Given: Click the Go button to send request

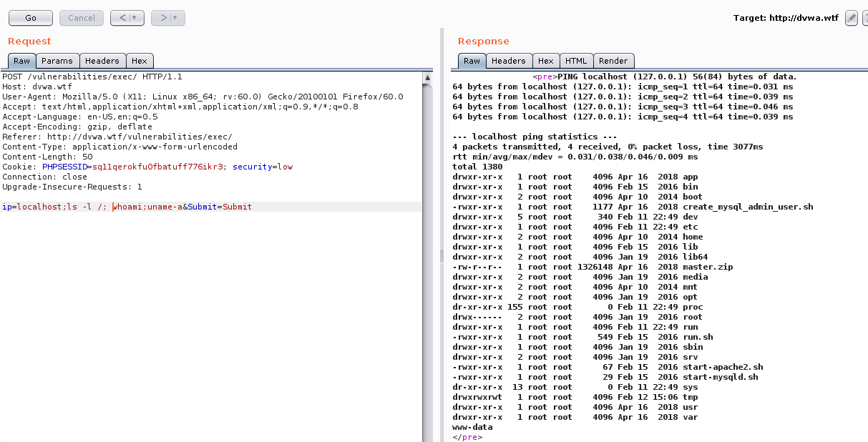Looking at the screenshot, I should pyautogui.click(x=31, y=17).
